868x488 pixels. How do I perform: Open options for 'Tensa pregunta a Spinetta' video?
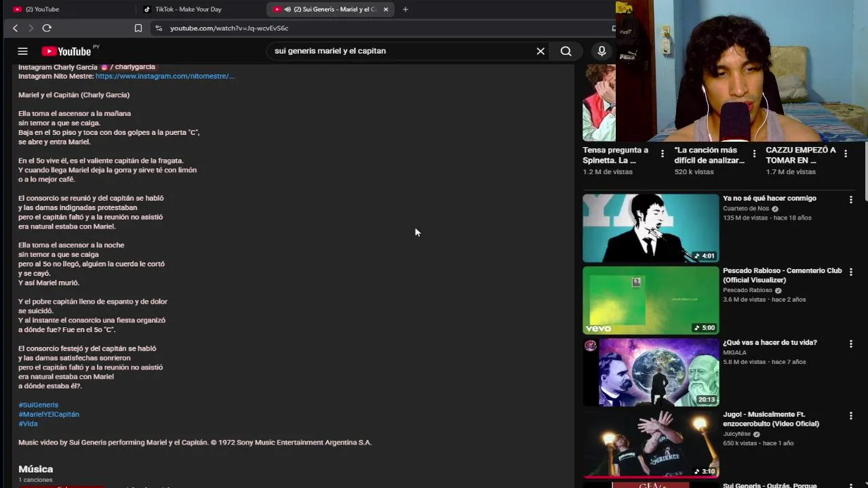[x=663, y=154]
